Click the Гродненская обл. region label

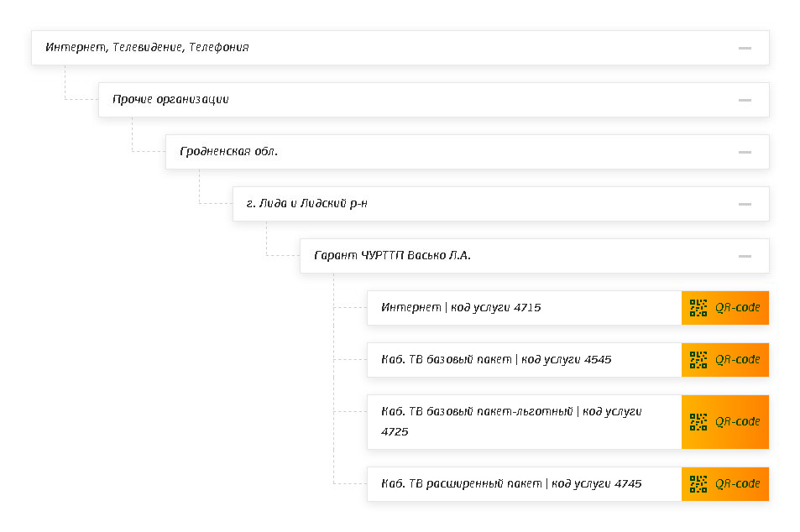[x=228, y=152]
